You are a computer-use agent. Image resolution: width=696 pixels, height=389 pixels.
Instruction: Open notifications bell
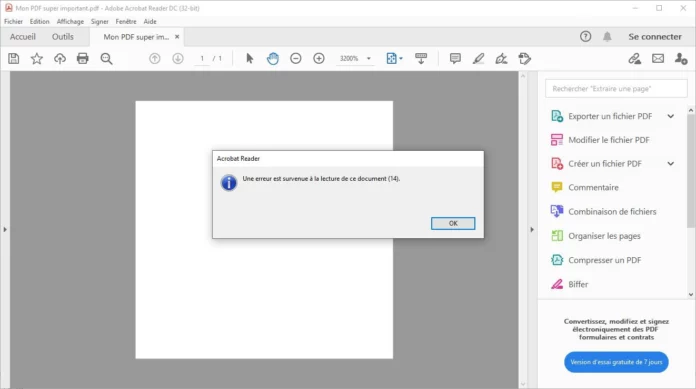[607, 36]
